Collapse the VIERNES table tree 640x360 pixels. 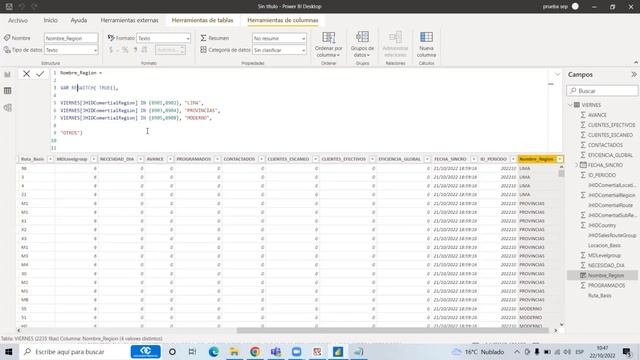571,105
